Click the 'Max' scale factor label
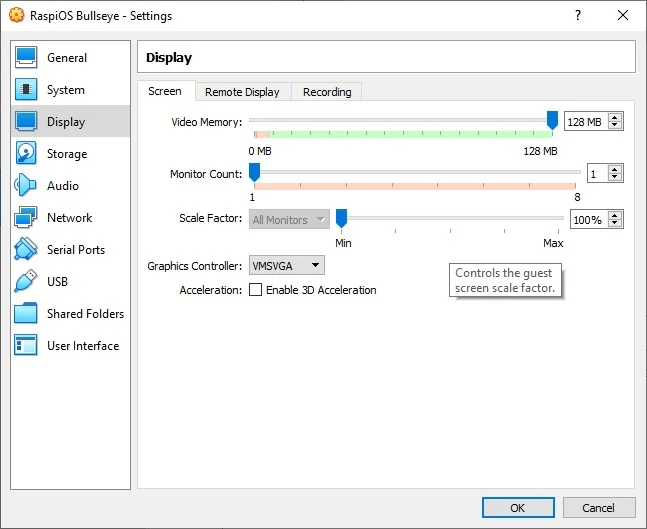 (553, 243)
